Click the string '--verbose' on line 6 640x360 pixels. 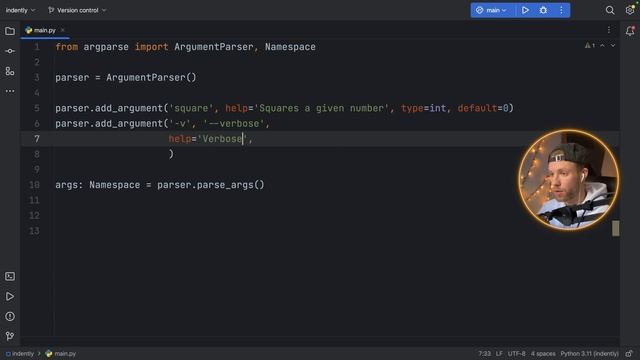pyautogui.click(x=233, y=123)
